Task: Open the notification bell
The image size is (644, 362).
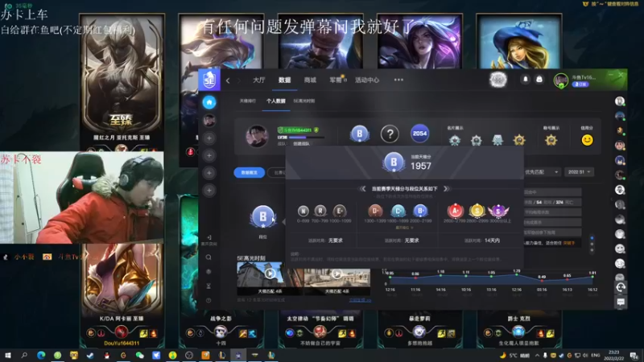Action: (526, 80)
